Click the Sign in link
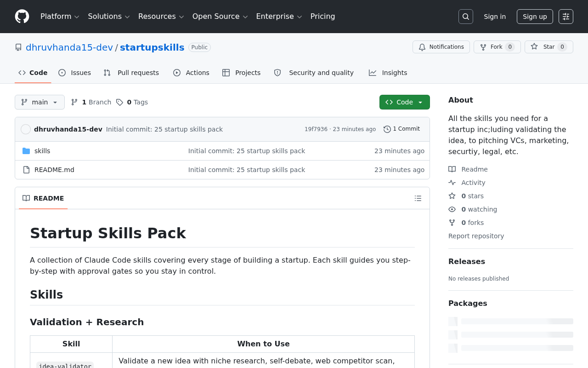This screenshot has width=588, height=368. [x=495, y=17]
